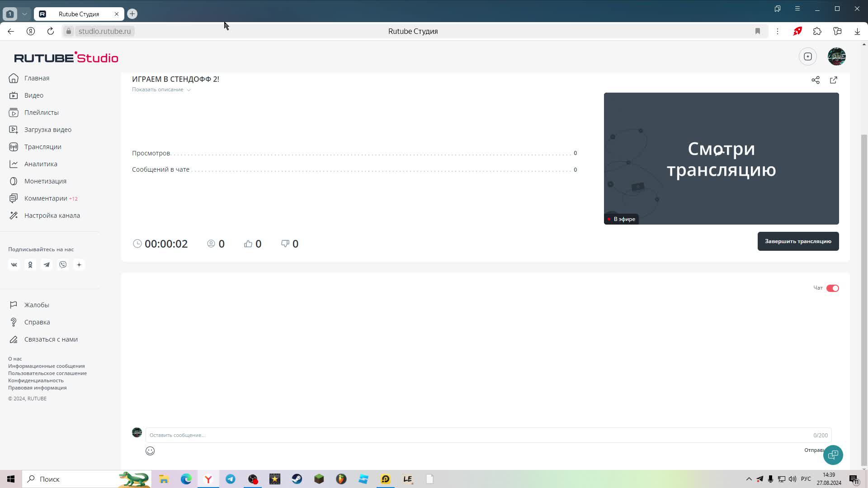Viewport: 868px width, 488px height.
Task: Open Telegram from the taskbar
Action: coord(231,479)
